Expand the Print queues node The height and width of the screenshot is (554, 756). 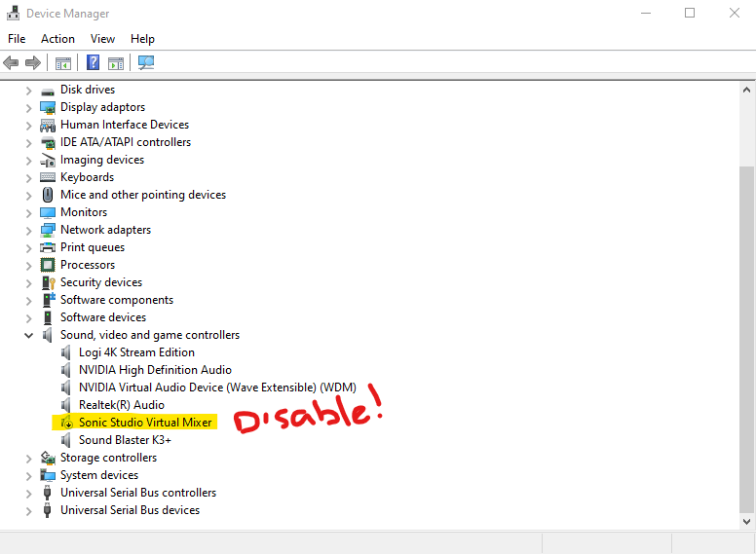tap(29, 248)
